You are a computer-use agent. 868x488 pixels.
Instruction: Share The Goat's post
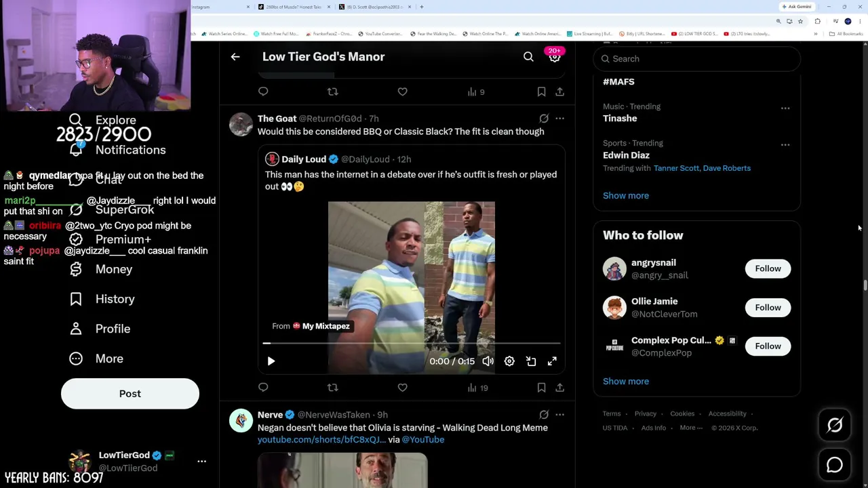point(559,388)
